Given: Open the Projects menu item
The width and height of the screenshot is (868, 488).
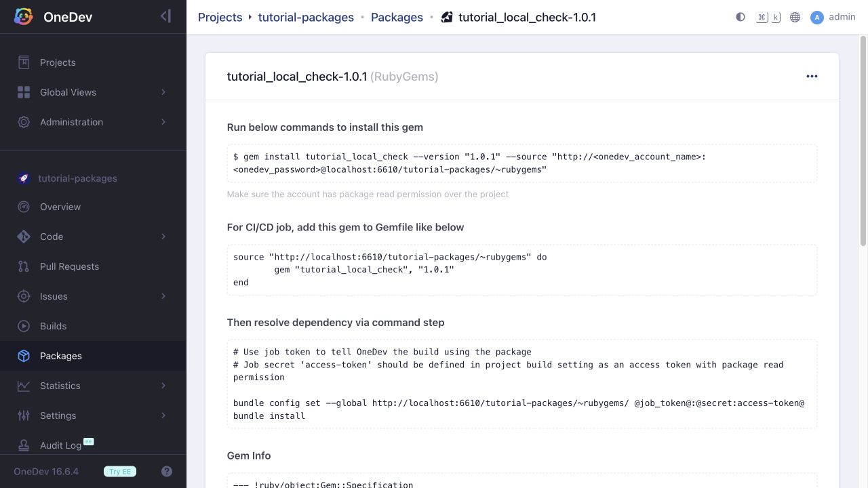Looking at the screenshot, I should pos(93,62).
